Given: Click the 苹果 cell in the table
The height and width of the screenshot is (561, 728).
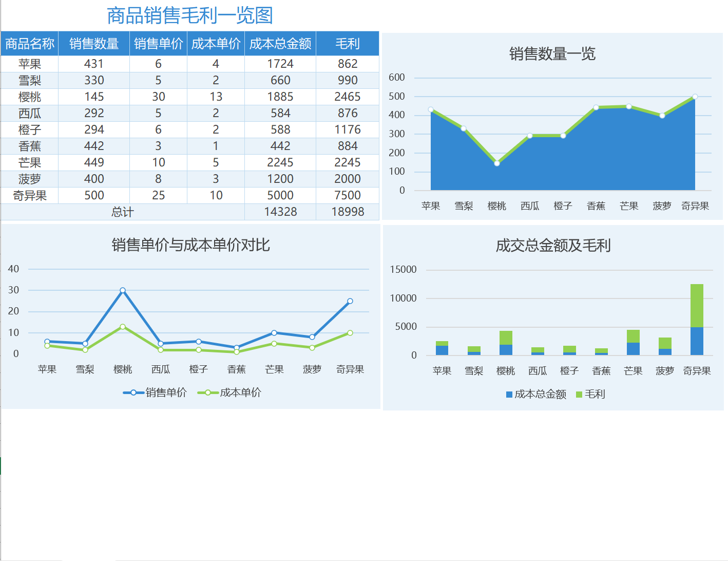Looking at the screenshot, I should click(30, 64).
